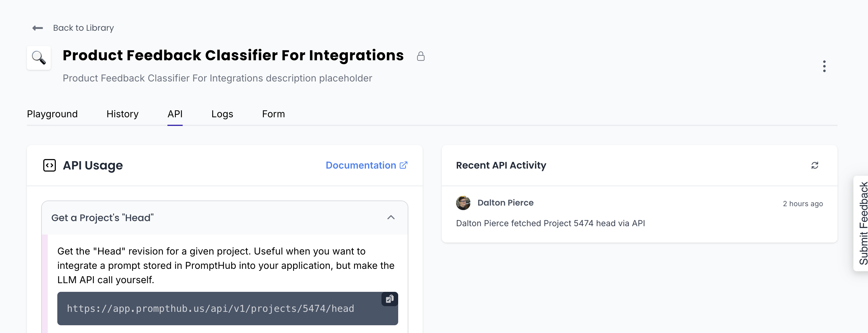
Task: Switch to the Playground tab
Action: pos(52,114)
